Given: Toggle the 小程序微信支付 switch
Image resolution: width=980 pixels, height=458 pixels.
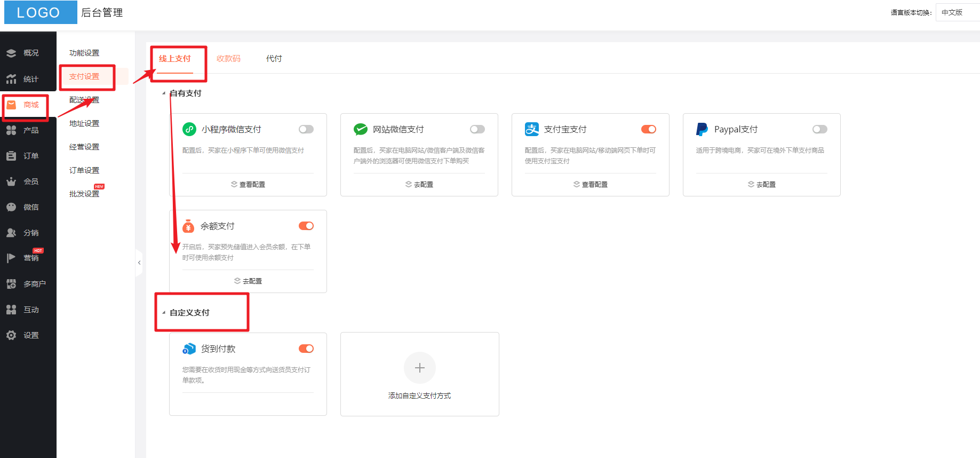Looking at the screenshot, I should (x=306, y=129).
